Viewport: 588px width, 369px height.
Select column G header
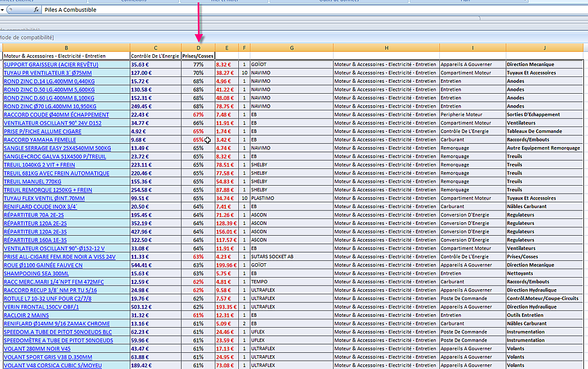click(x=292, y=48)
